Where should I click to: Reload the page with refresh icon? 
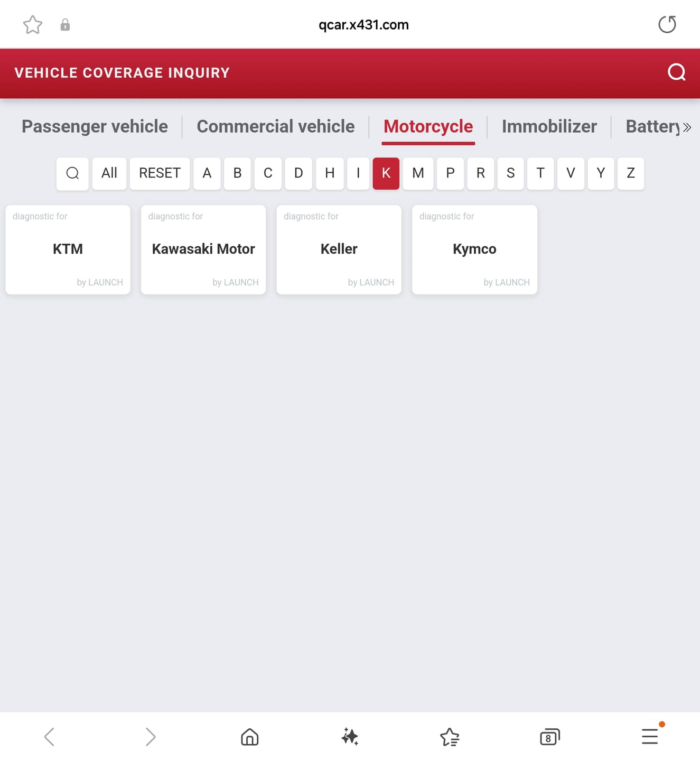point(667,24)
